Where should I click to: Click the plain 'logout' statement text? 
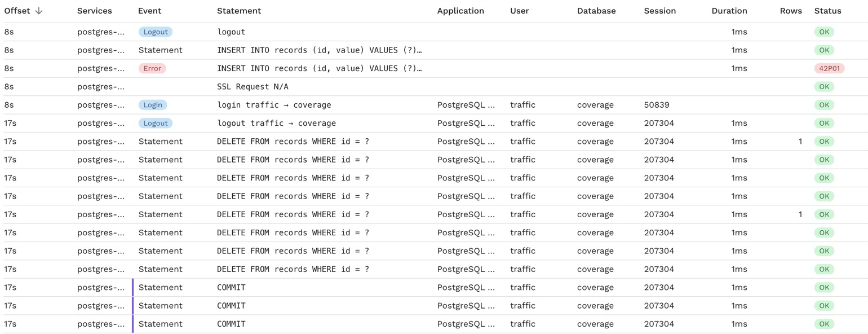pyautogui.click(x=231, y=32)
